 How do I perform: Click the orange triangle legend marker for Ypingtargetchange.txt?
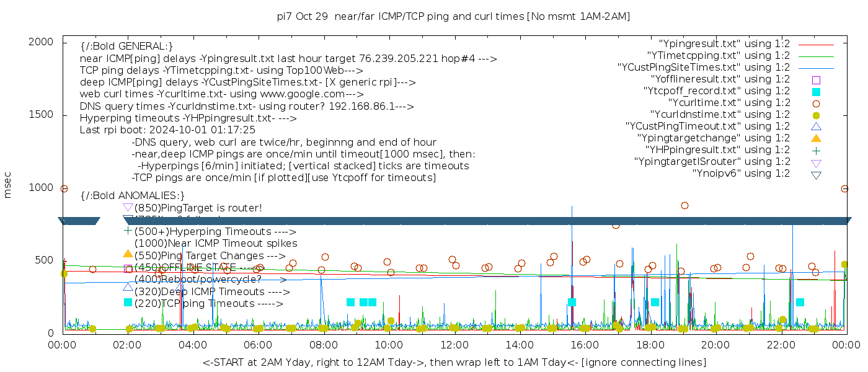[x=816, y=138]
